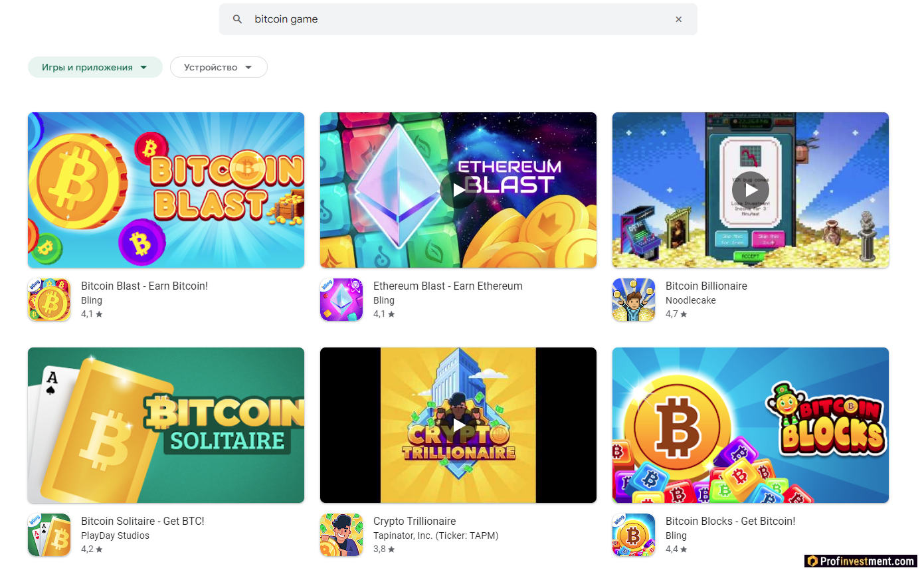Click the 3,8 star rating
This screenshot has width=924, height=574.
pos(384,549)
